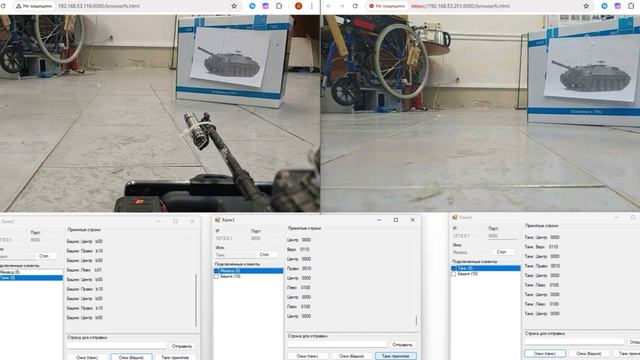Click the 'Право 0010' line in middle Form1

coord(299,269)
